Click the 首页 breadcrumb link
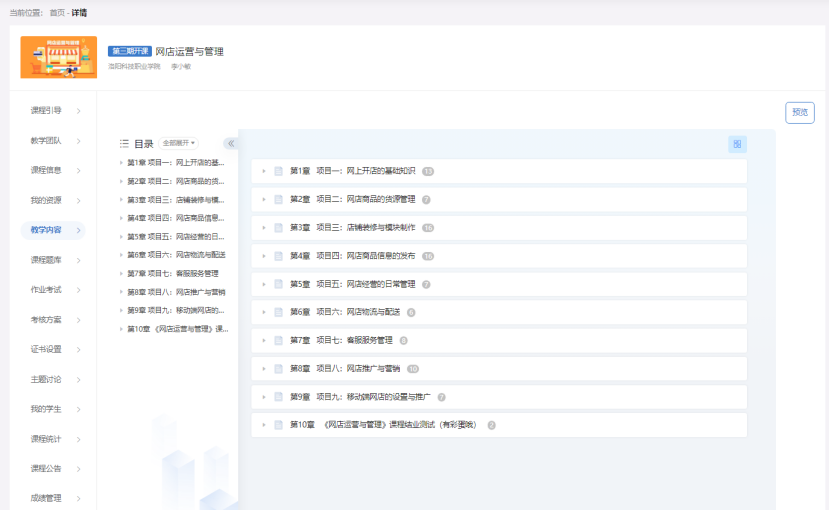The image size is (830, 511). [58, 13]
